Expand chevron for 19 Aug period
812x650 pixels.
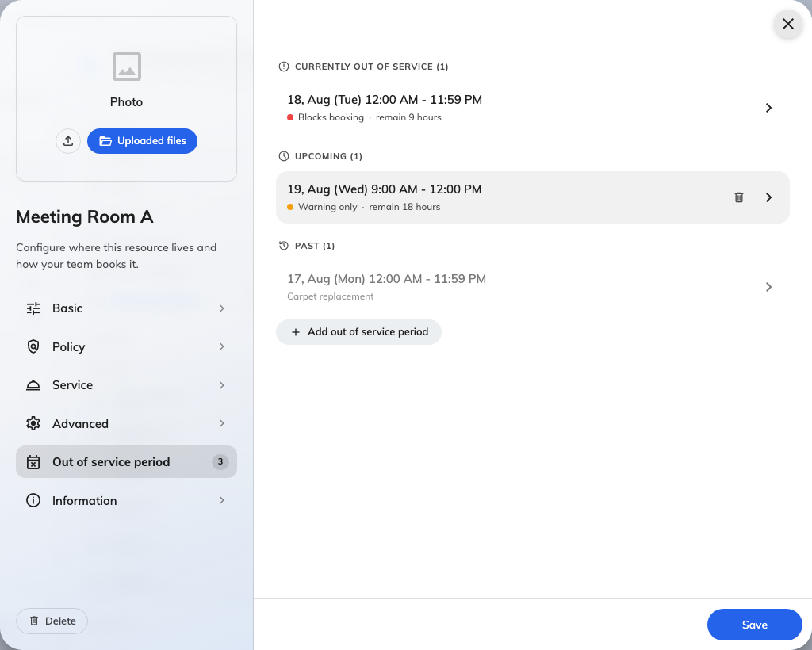click(769, 197)
